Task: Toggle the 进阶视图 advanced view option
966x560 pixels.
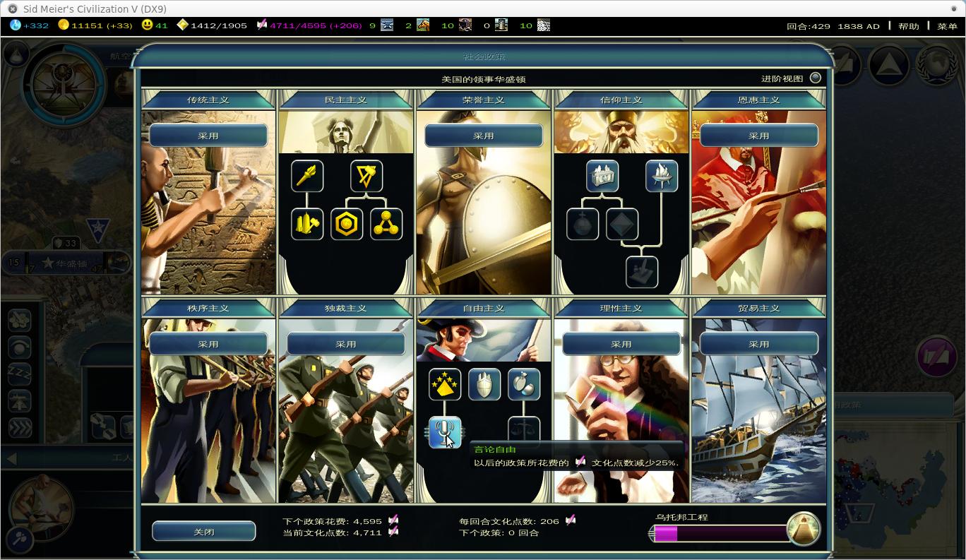Action: click(x=816, y=78)
